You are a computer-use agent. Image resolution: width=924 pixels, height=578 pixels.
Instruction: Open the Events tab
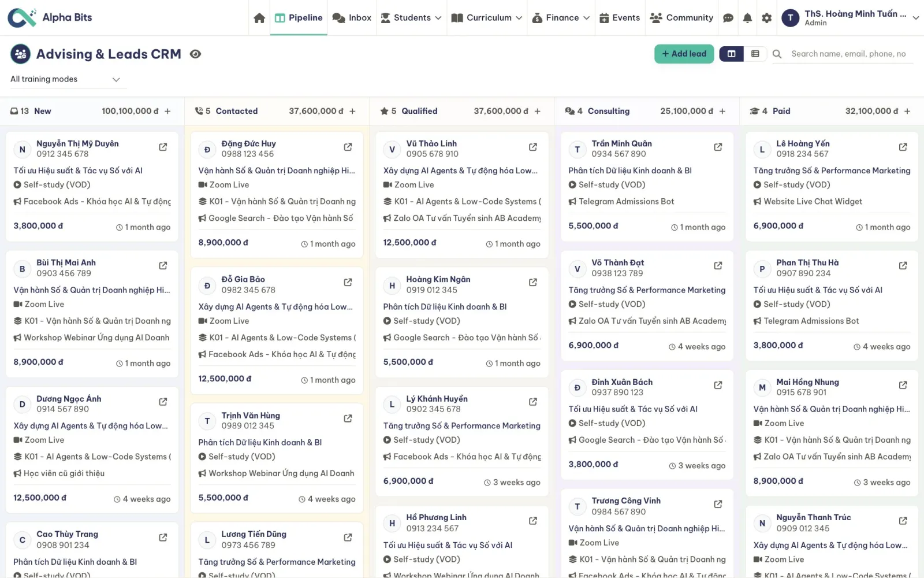(620, 18)
